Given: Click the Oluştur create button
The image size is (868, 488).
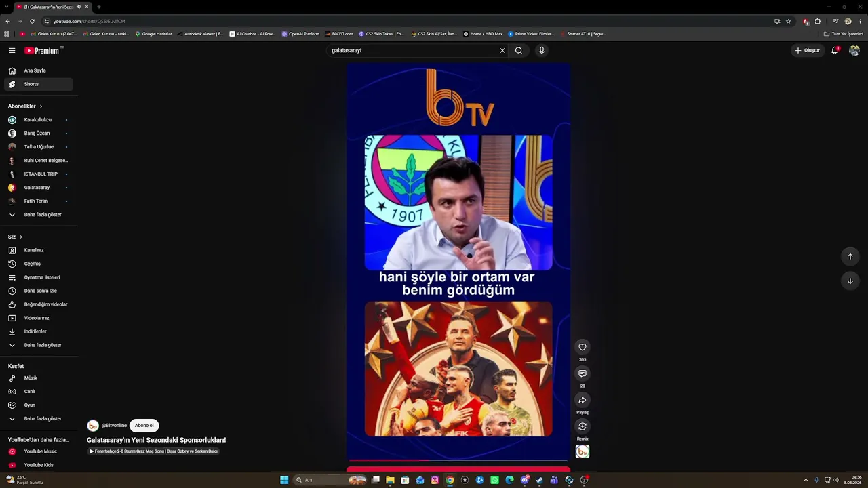Looking at the screenshot, I should 808,50.
